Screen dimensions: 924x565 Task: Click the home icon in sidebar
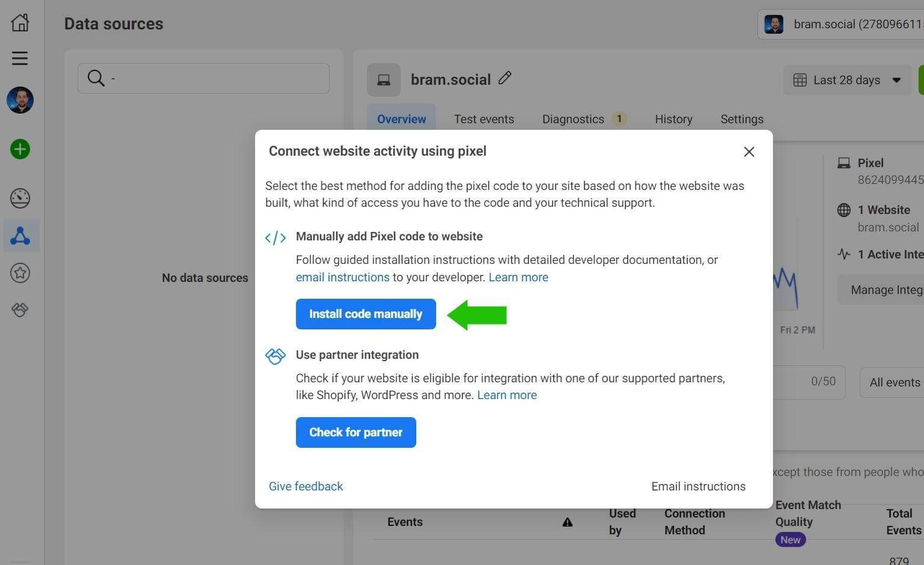(x=20, y=23)
